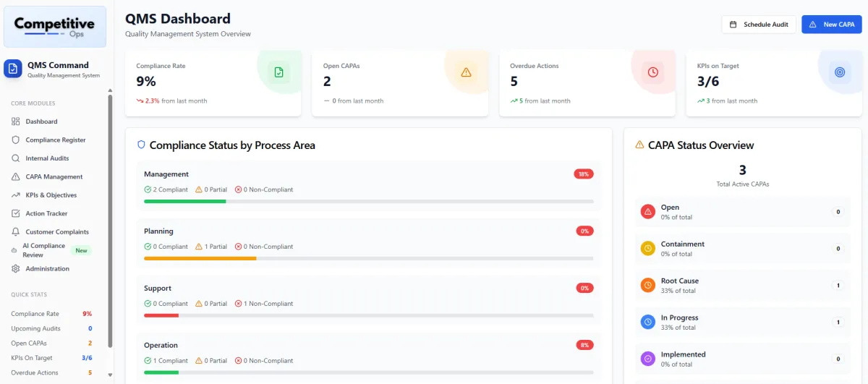The width and height of the screenshot is (868, 384).
Task: Click the Management compliance progress bar
Action: pos(369,201)
